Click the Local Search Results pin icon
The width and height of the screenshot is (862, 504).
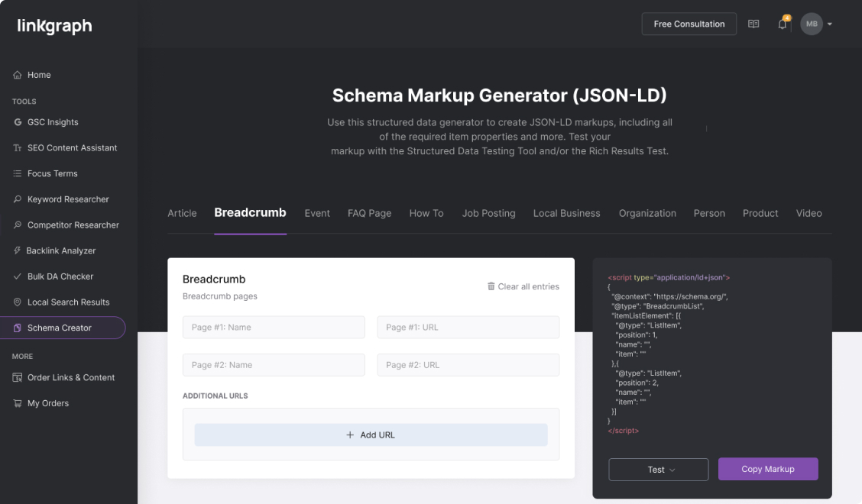pos(17,302)
